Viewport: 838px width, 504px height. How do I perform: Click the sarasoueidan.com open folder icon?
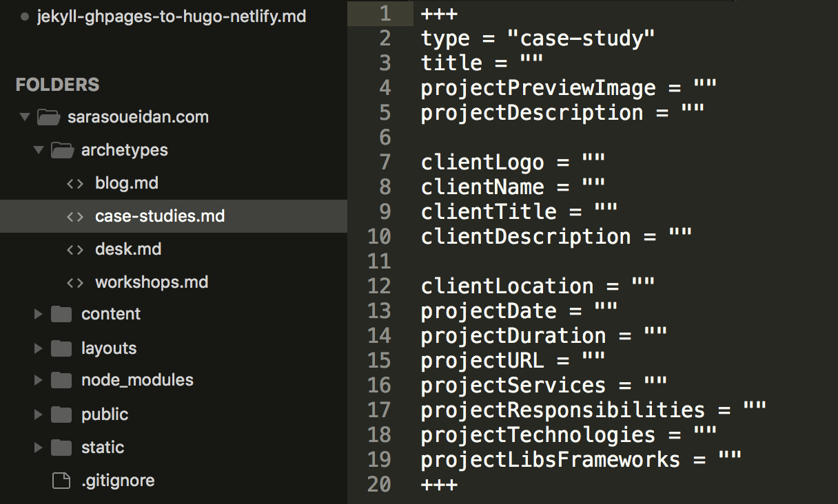click(48, 117)
